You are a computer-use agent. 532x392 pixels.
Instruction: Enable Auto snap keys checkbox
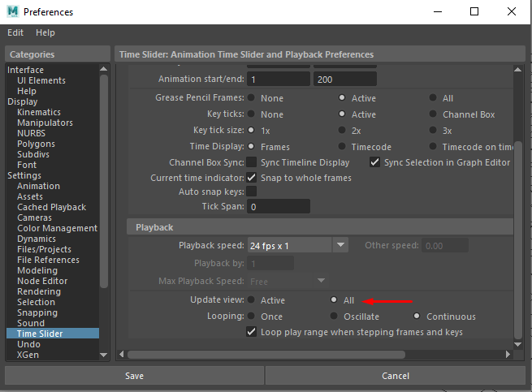click(252, 192)
